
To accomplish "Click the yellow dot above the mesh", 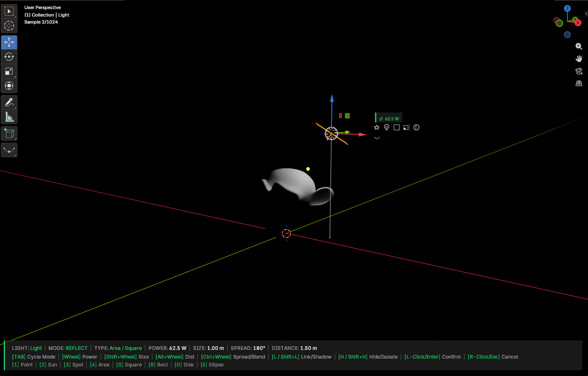I will 308,169.
